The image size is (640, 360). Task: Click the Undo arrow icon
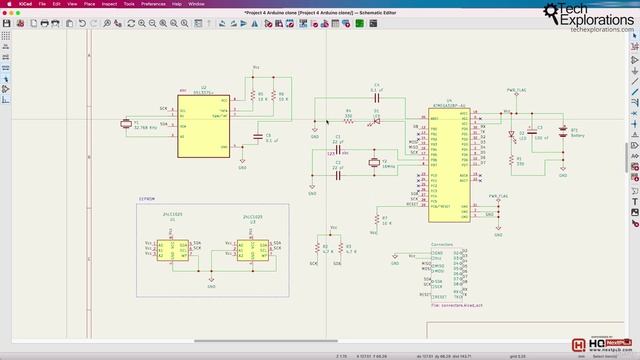[x=82, y=23]
